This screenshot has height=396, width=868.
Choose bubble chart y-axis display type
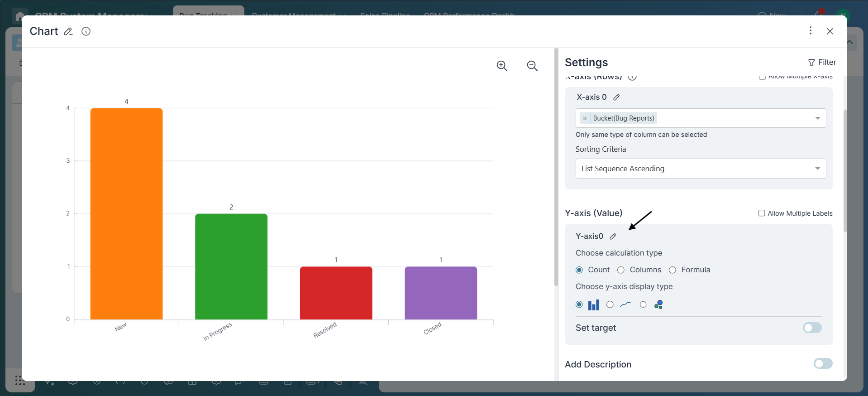point(643,304)
